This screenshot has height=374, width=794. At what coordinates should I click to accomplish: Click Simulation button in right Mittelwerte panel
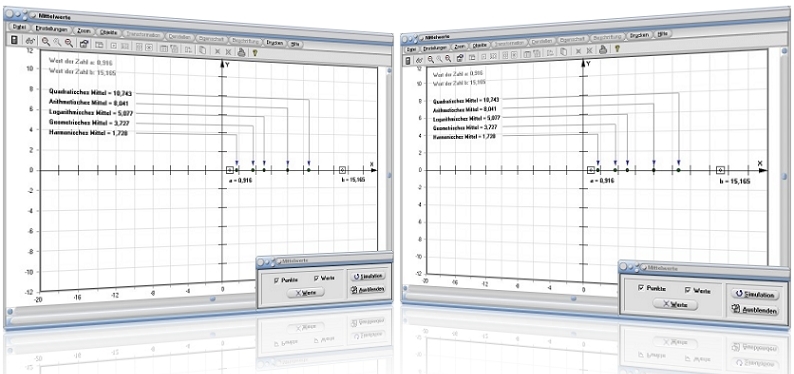click(756, 295)
